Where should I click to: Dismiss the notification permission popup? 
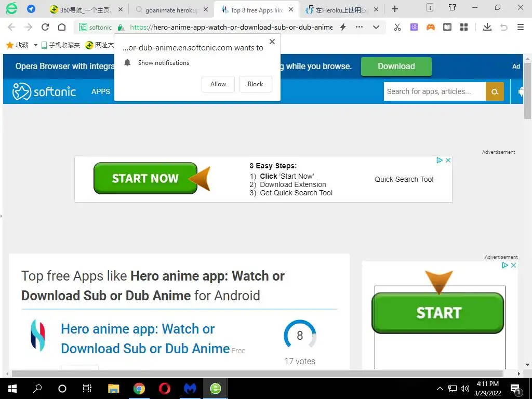(x=272, y=42)
